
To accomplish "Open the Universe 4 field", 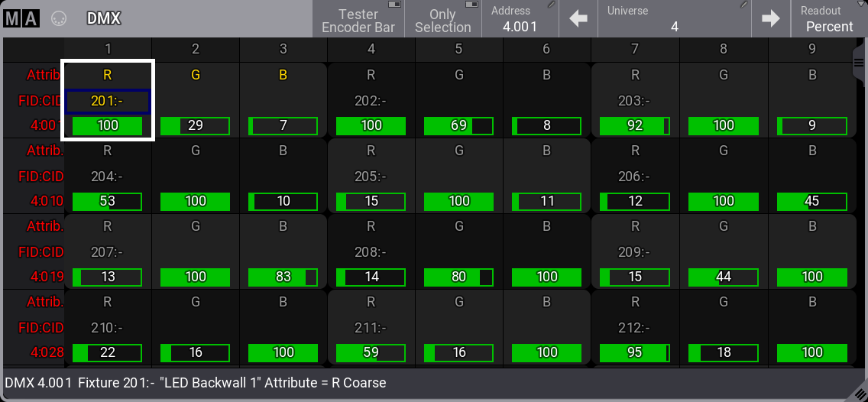I will coord(674,19).
